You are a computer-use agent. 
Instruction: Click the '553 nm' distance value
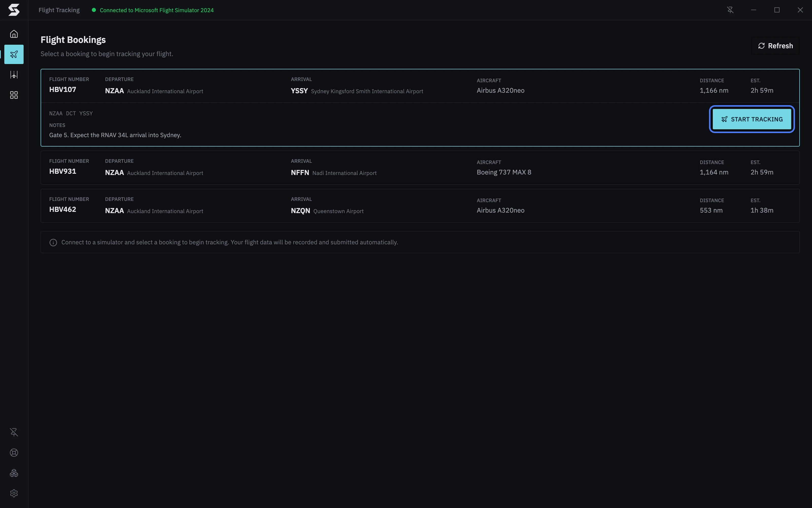(711, 210)
